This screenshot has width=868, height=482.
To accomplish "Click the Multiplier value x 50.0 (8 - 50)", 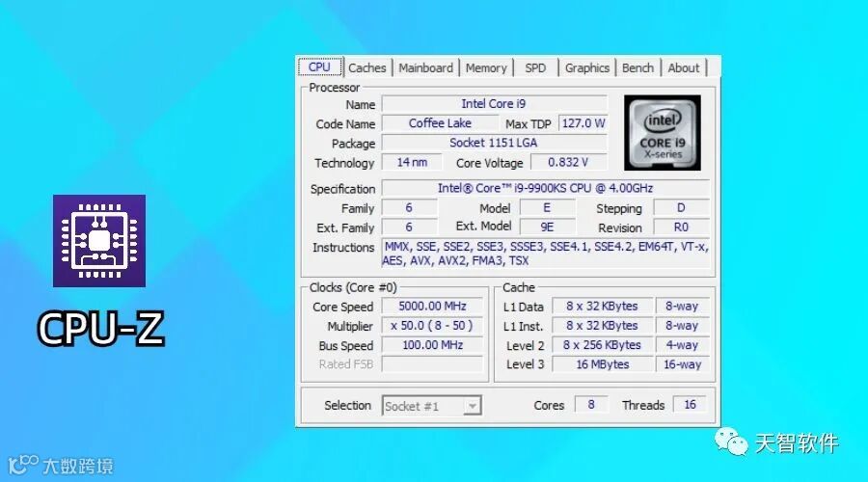I will point(432,326).
